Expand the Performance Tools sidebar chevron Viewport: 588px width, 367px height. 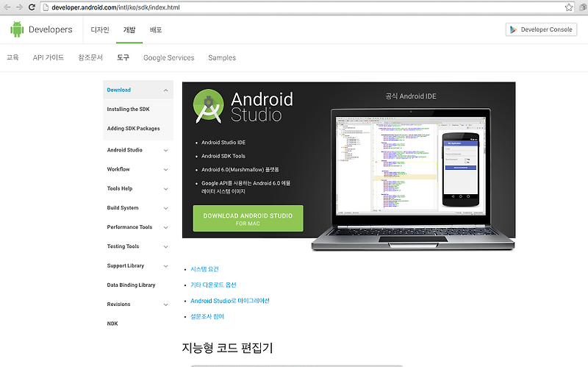point(166,227)
